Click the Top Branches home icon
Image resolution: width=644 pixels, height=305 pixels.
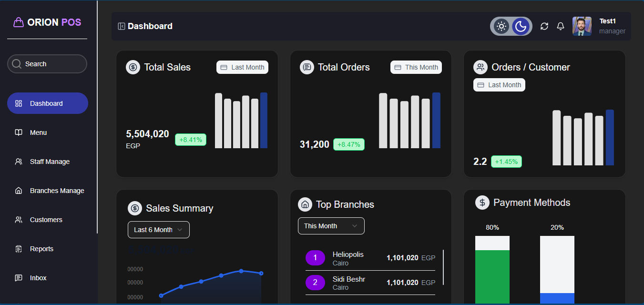coord(305,204)
